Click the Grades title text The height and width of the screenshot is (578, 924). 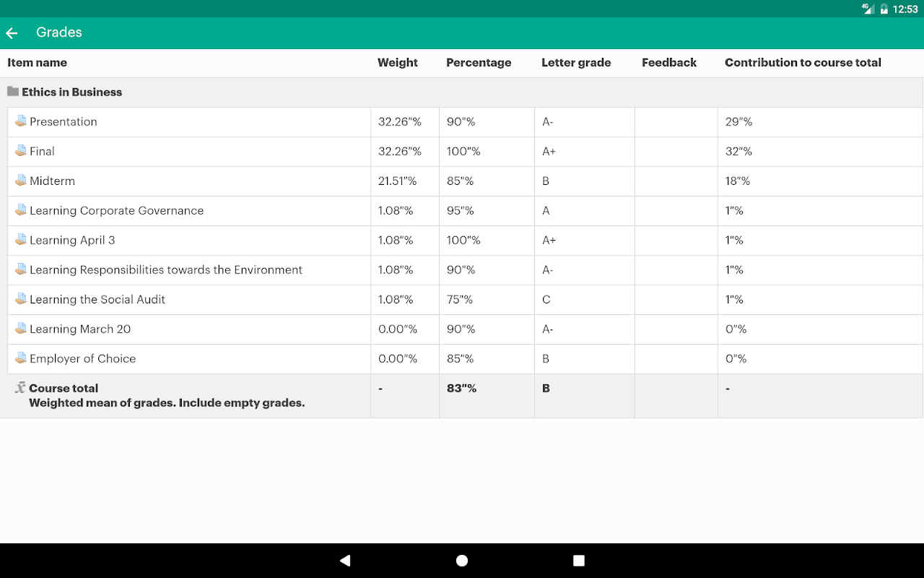tap(59, 33)
